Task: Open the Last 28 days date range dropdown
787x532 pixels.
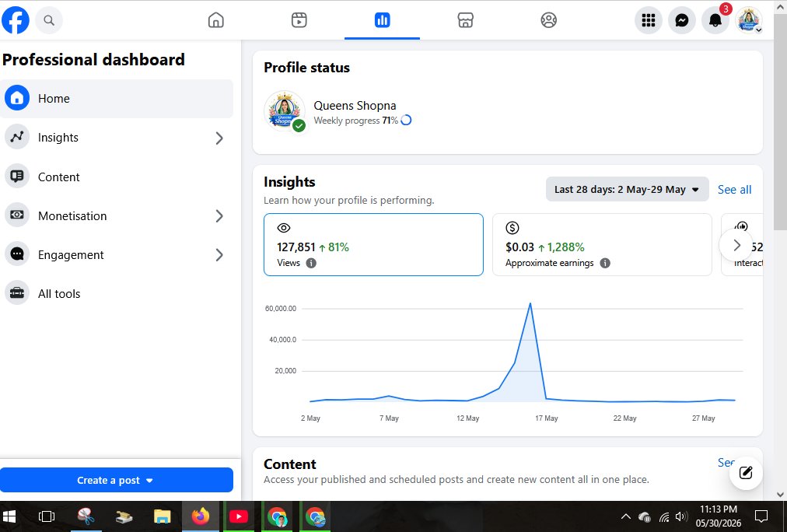Action: [x=627, y=189]
